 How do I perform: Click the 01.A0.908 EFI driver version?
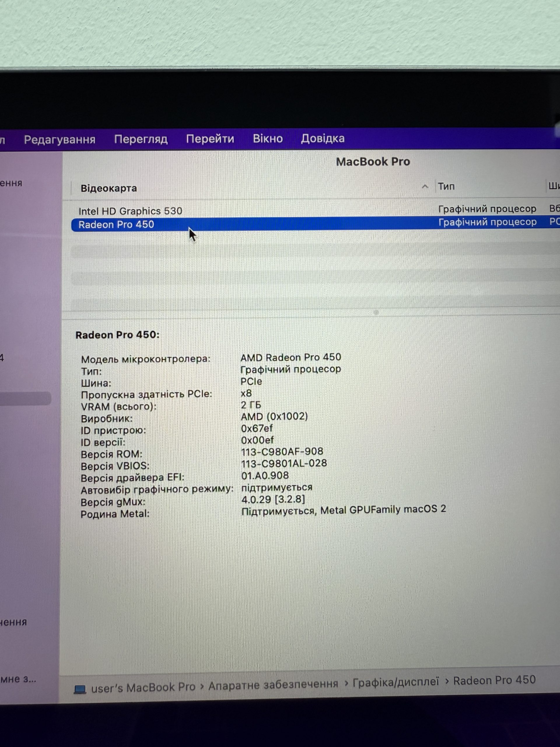265,476
